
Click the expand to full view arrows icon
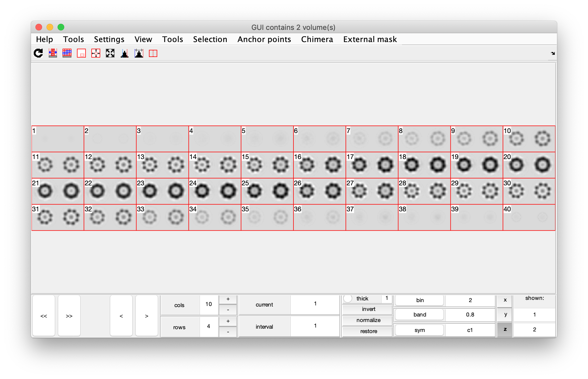[x=110, y=53]
